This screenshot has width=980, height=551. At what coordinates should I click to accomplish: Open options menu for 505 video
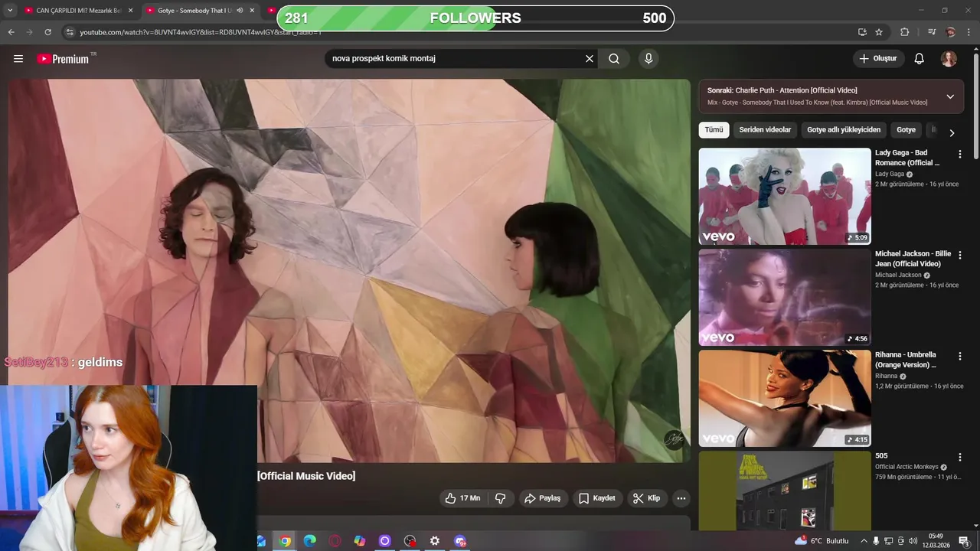point(959,457)
